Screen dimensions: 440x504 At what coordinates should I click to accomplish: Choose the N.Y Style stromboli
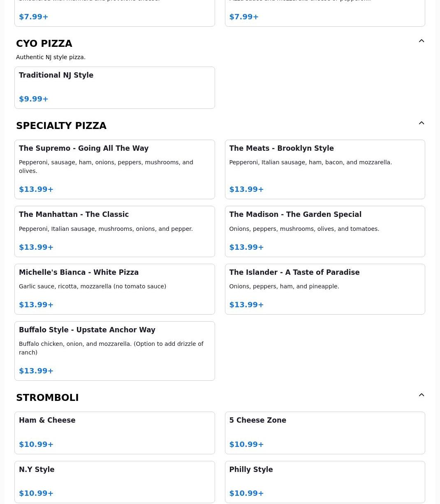point(115,482)
